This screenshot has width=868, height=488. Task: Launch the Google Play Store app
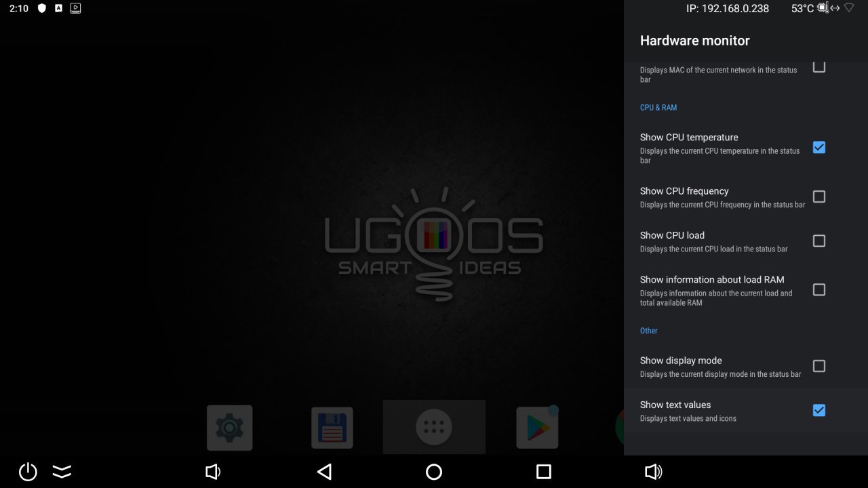coord(537,428)
